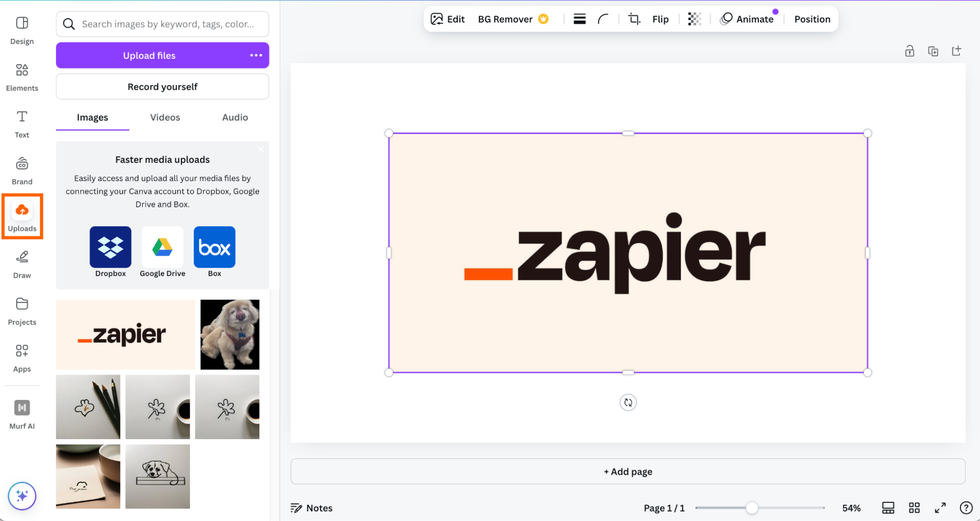980x521 pixels.
Task: Open Notes panel
Action: coord(311,508)
